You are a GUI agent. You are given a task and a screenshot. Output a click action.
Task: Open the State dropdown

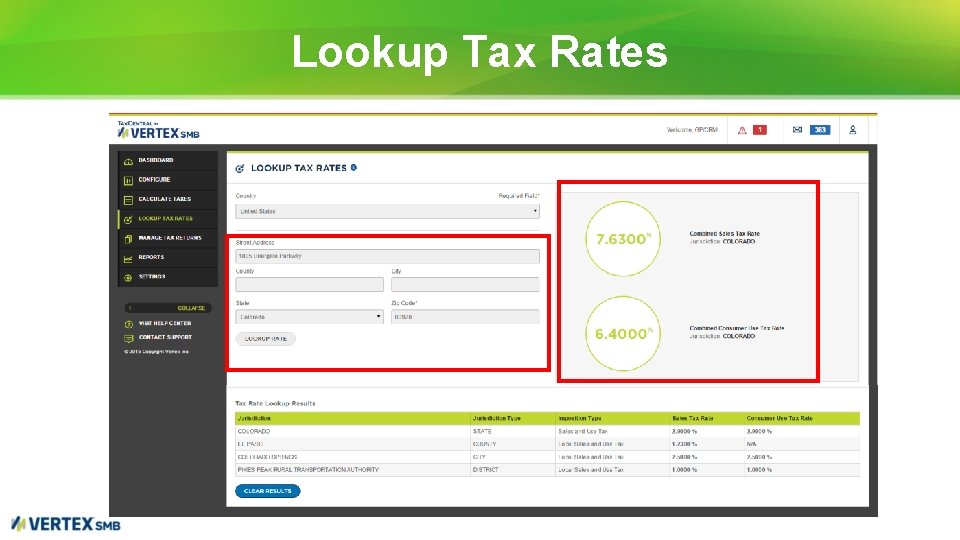click(310, 317)
